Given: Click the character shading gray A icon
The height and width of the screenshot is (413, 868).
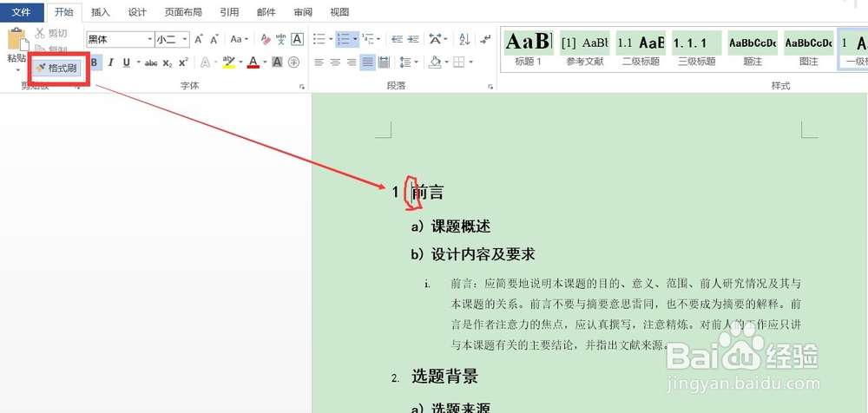Looking at the screenshot, I should (x=278, y=62).
